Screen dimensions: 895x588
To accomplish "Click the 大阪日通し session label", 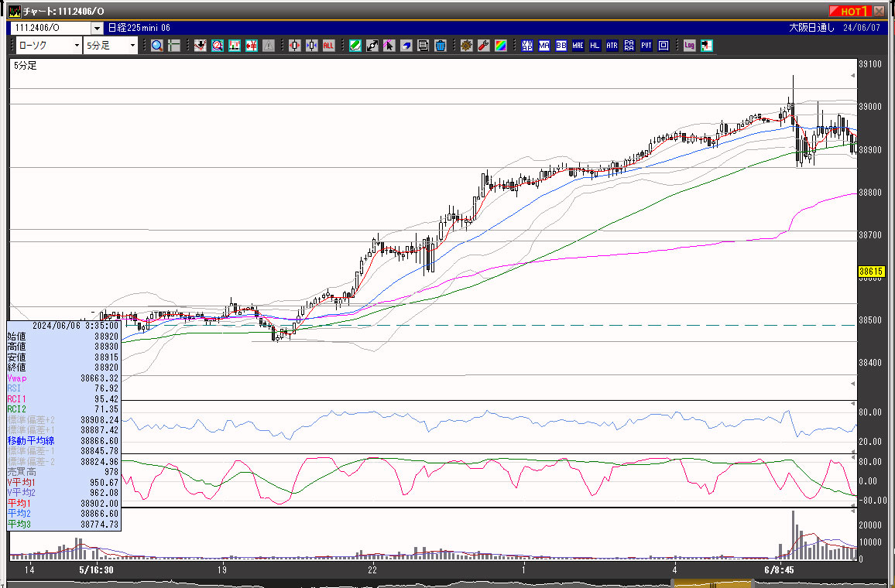I will pos(811,28).
